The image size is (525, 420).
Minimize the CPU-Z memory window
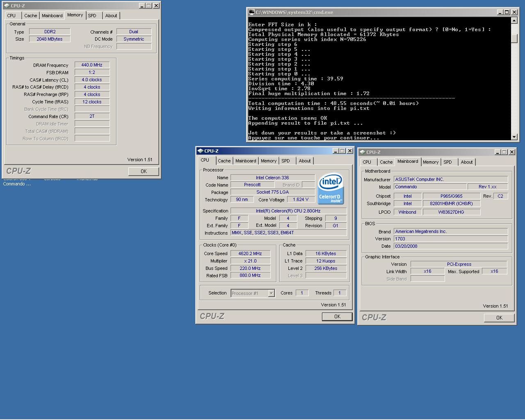click(x=142, y=6)
